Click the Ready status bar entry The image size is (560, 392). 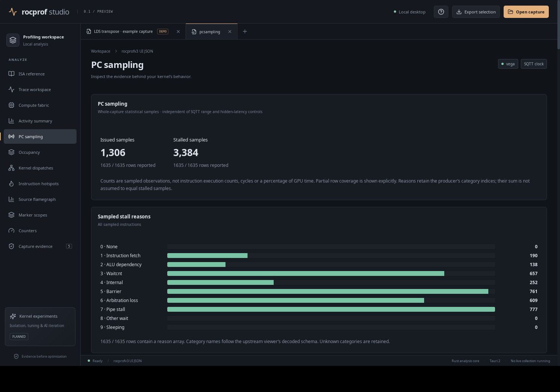95,361
